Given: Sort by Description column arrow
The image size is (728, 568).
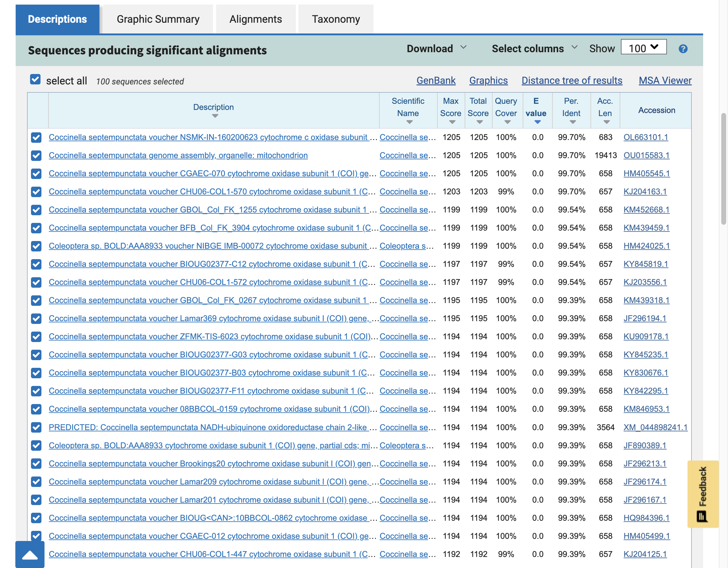Looking at the screenshot, I should click(x=215, y=116).
